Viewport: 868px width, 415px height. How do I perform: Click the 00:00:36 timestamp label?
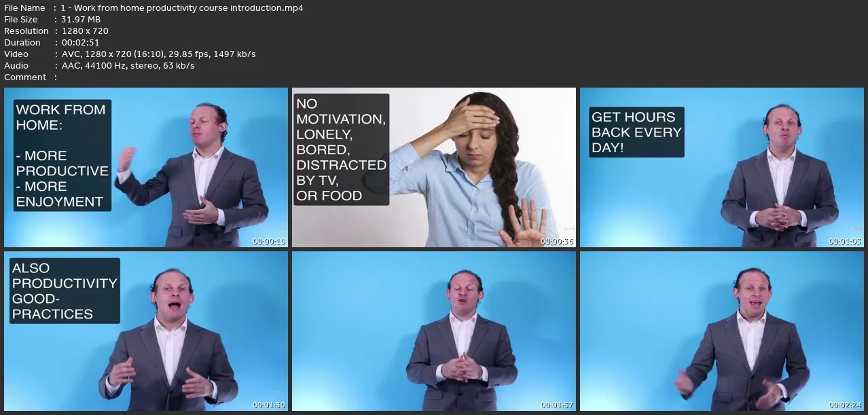(558, 241)
